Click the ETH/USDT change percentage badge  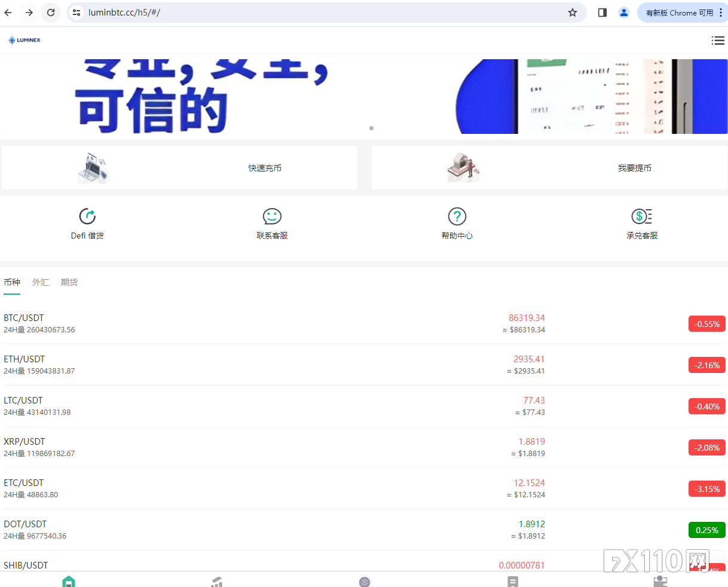click(706, 365)
